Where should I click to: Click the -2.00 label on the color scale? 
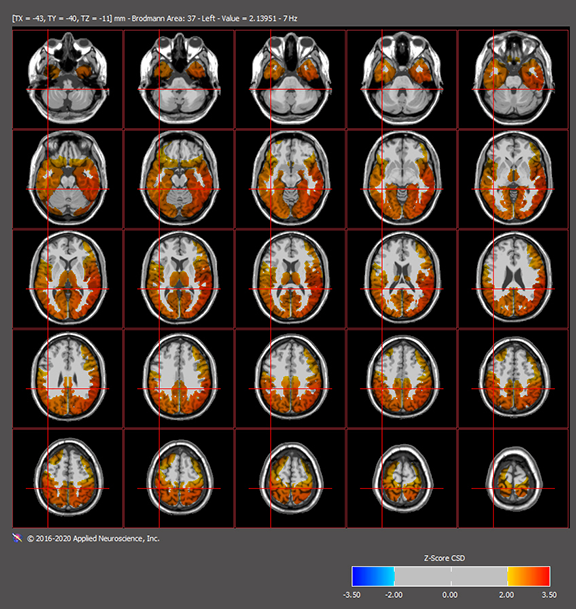[393, 595]
